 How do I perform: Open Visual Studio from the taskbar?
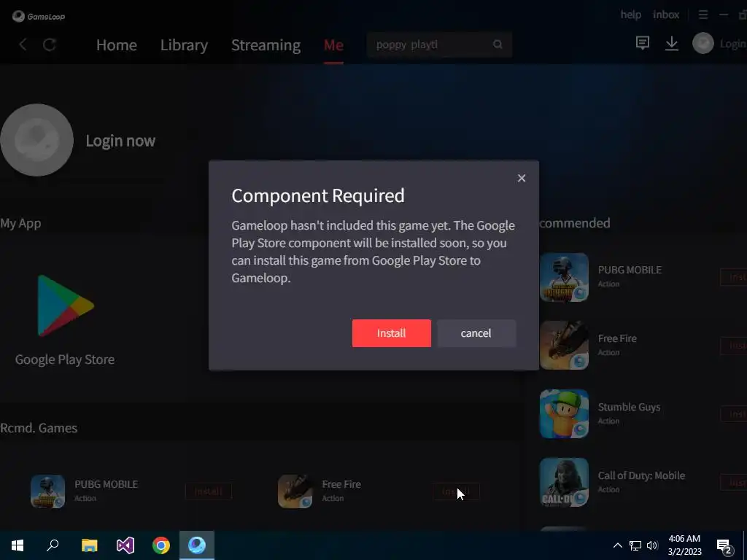(x=125, y=545)
